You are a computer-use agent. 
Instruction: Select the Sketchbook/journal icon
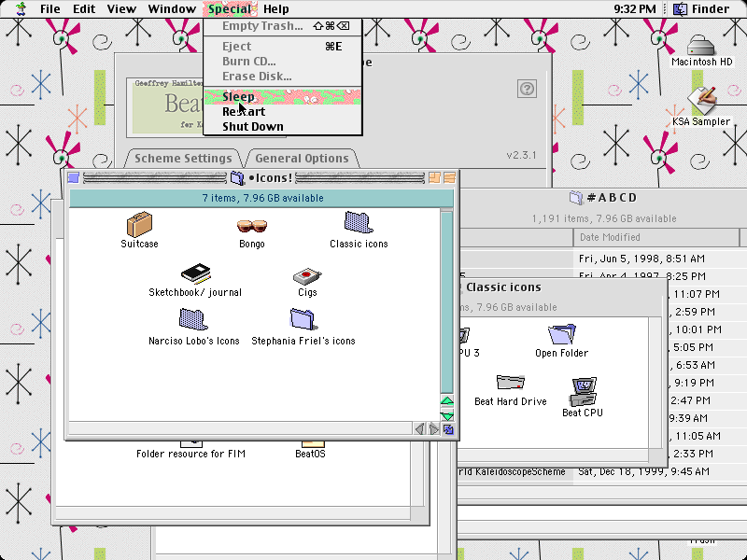(195, 273)
